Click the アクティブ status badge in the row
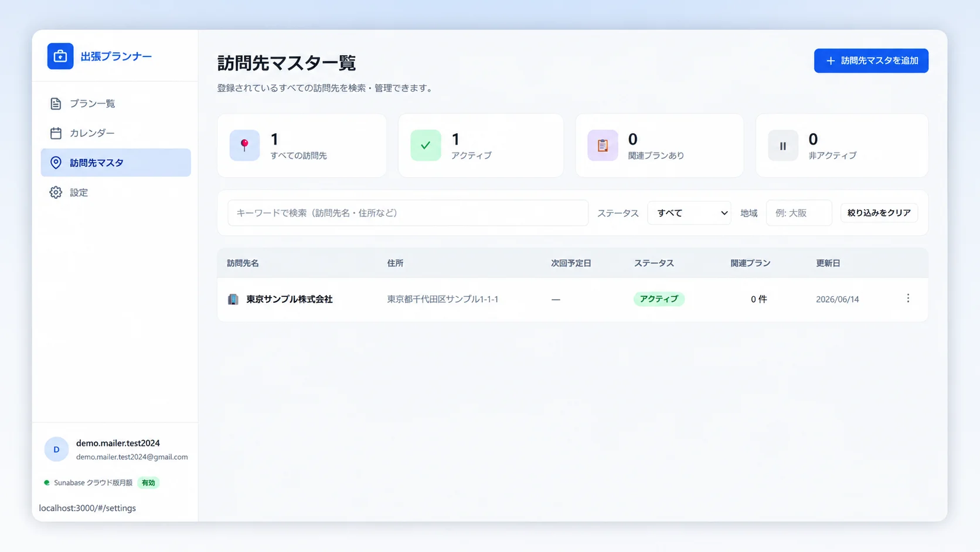 click(x=659, y=299)
